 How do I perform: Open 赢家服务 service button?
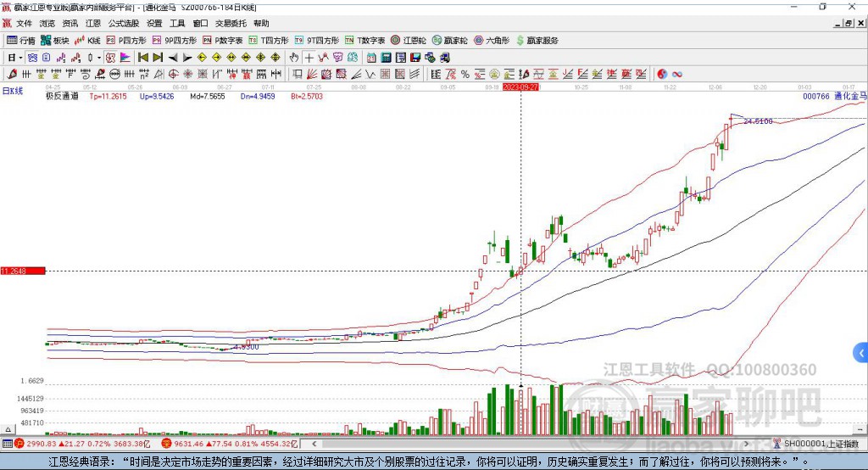pyautogui.click(x=537, y=41)
